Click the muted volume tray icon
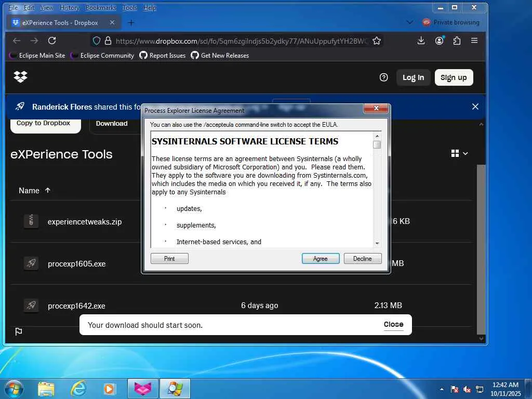Image resolution: width=532 pixels, height=399 pixels. pos(467,389)
